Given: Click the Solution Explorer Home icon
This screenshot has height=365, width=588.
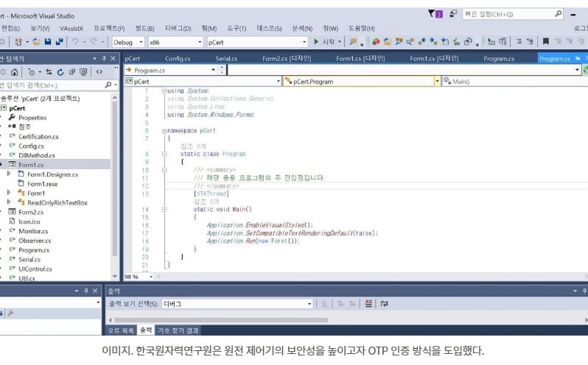Looking at the screenshot, I should point(14,72).
